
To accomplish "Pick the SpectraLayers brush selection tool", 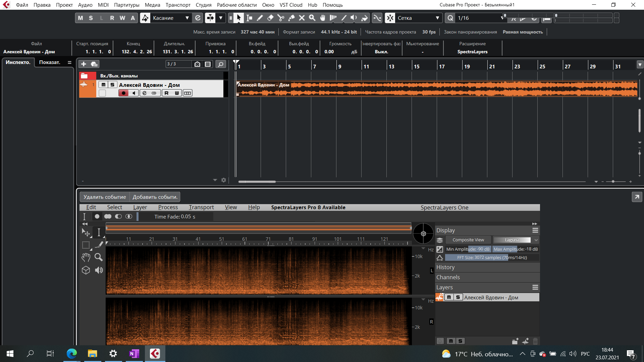I will (99, 245).
